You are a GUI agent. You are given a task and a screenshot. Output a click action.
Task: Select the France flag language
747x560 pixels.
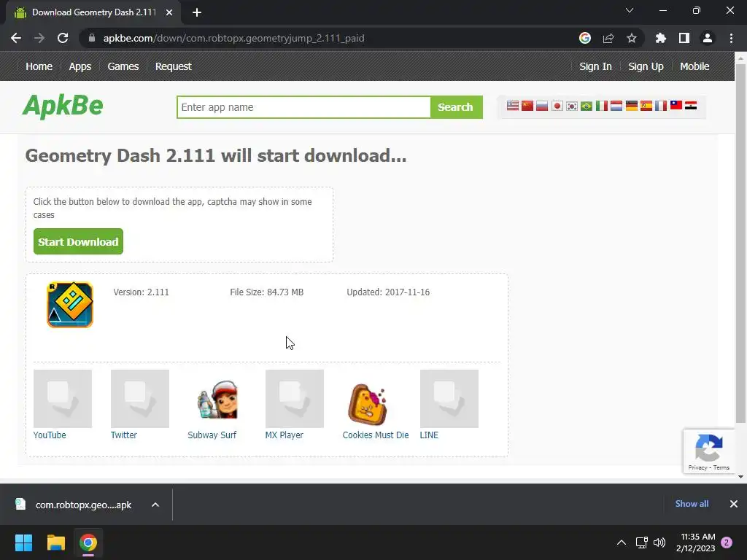pos(661,106)
